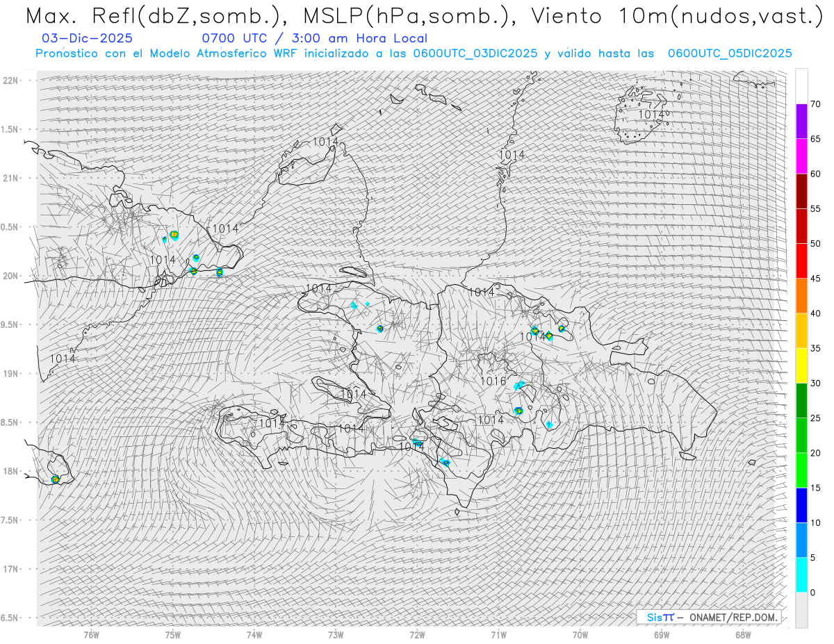Click the 'Pronostico con el Modelo Atmosferico WRF' line
This screenshot has height=644, width=834.
414,53
